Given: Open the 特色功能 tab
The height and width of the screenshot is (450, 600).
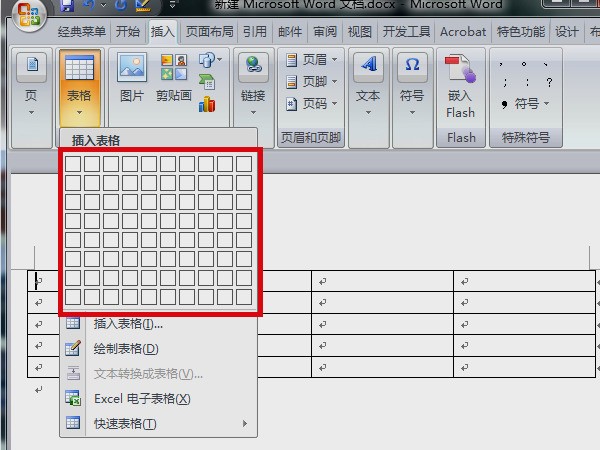Looking at the screenshot, I should coord(521,32).
